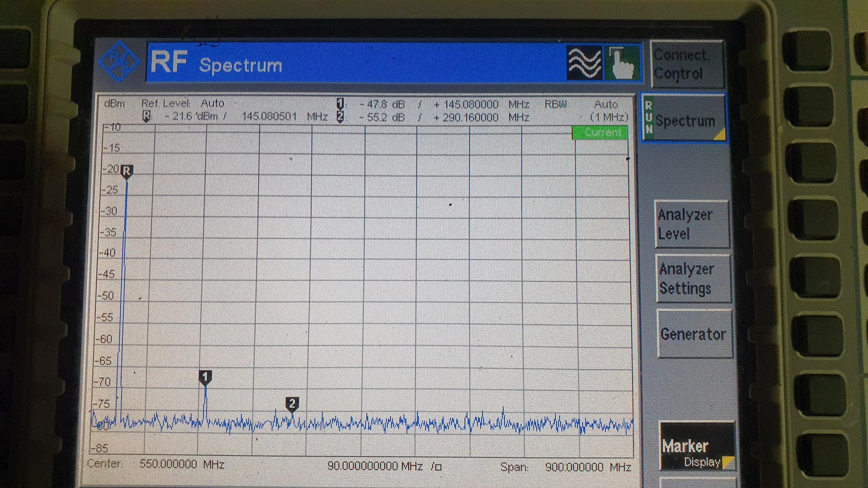This screenshot has width=868, height=488.
Task: Click the Span: label at bottom
Action: point(514,467)
